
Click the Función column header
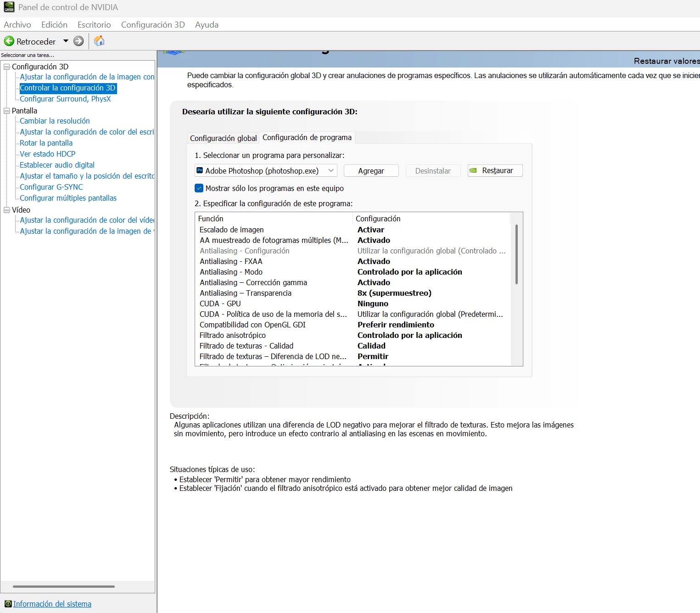[274, 219]
